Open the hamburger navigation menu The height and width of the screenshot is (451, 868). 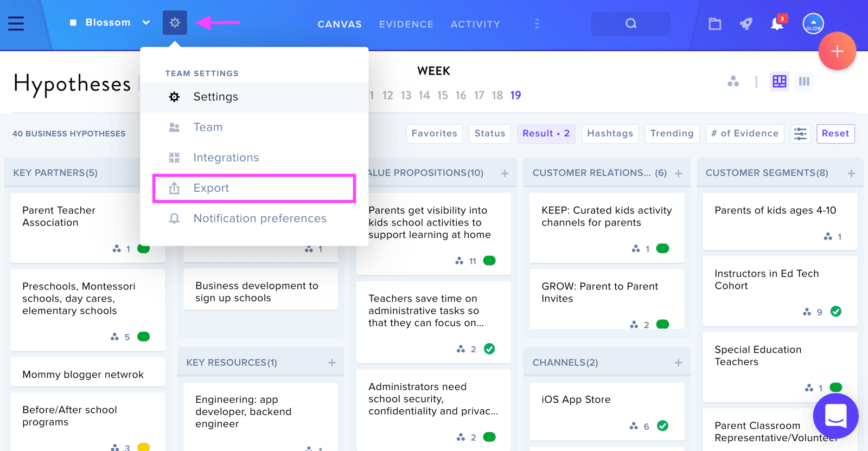(16, 23)
